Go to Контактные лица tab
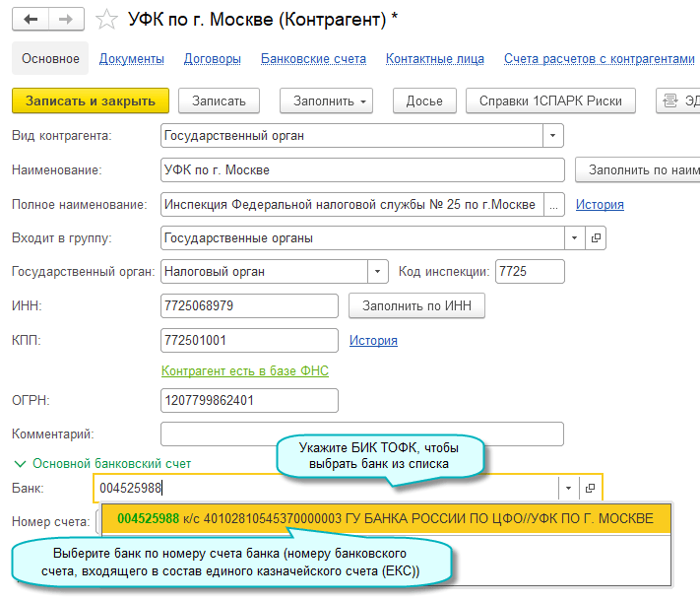The height and width of the screenshot is (600, 700). 434,59
